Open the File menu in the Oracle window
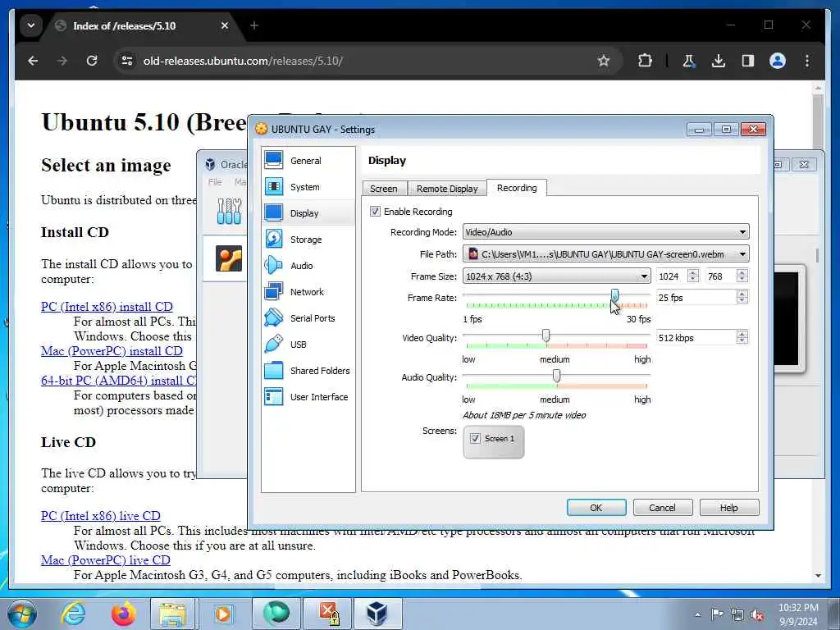Image resolution: width=840 pixels, height=630 pixels. [x=215, y=182]
